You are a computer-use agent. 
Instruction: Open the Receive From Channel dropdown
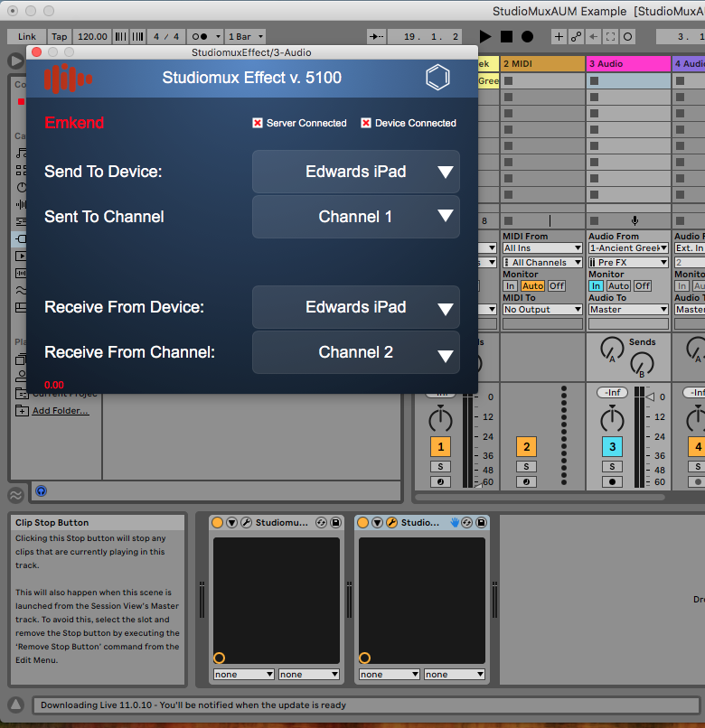pyautogui.click(x=356, y=352)
